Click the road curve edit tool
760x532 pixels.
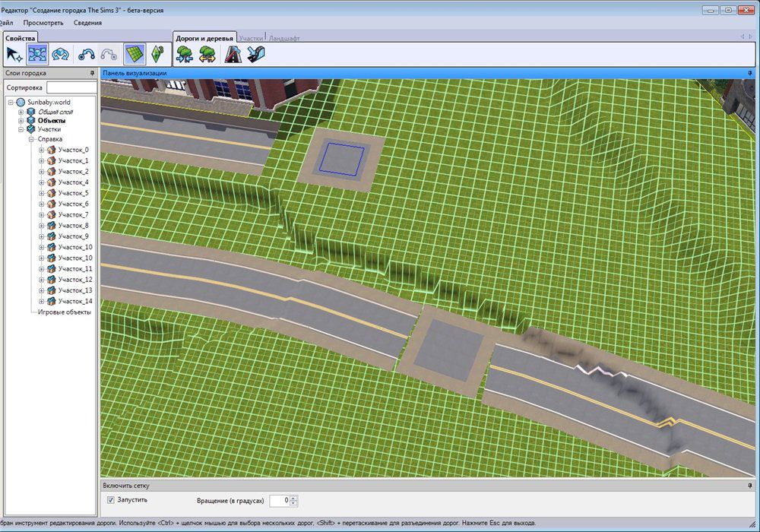[x=87, y=54]
